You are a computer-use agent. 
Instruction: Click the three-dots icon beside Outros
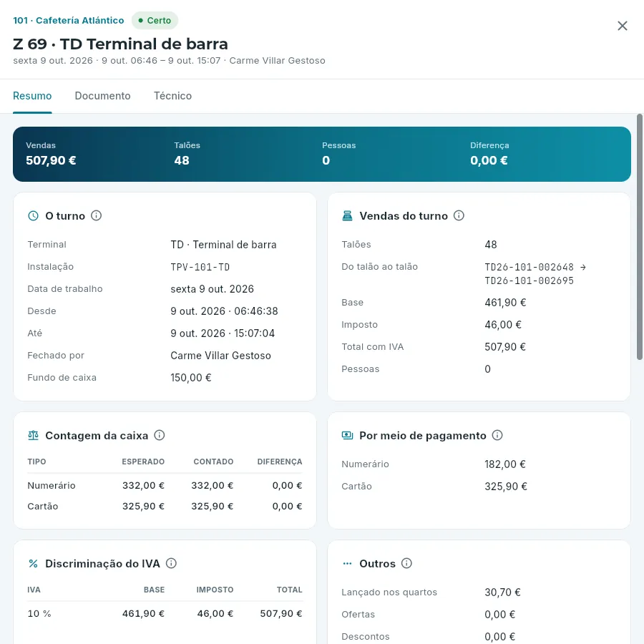348,564
